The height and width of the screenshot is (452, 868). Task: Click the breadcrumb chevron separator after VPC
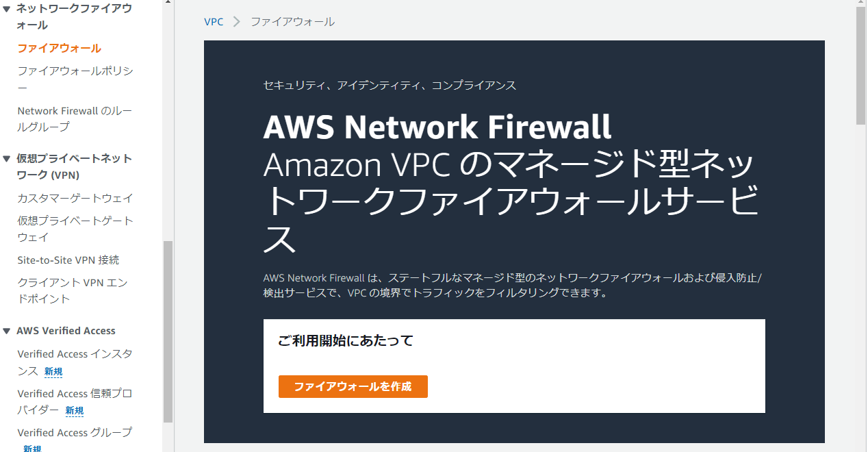coord(237,21)
